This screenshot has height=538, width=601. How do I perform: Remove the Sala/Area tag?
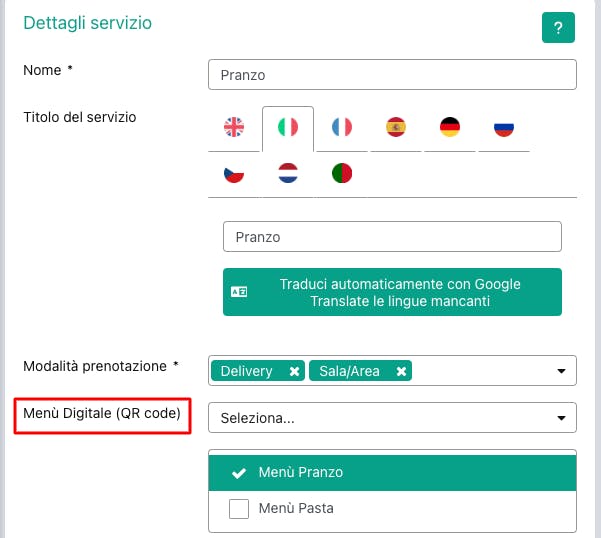[401, 371]
